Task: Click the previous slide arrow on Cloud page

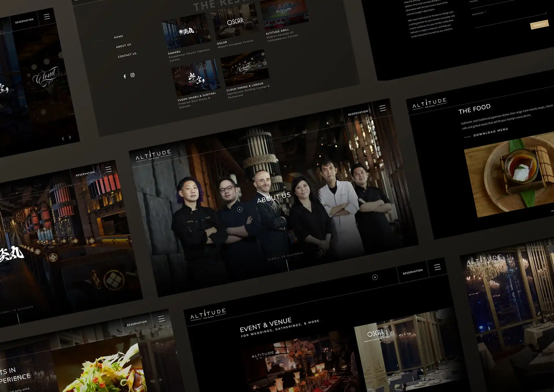Action: point(63,139)
